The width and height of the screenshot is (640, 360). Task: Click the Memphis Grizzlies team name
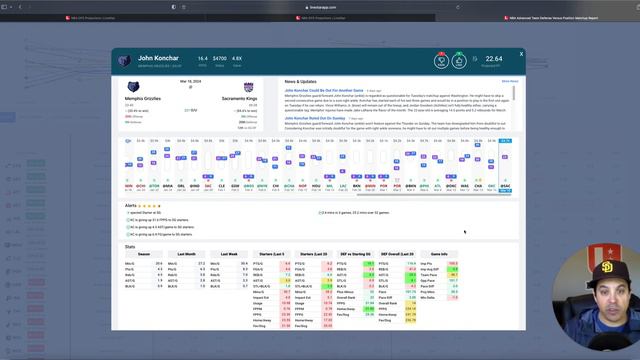pyautogui.click(x=142, y=99)
